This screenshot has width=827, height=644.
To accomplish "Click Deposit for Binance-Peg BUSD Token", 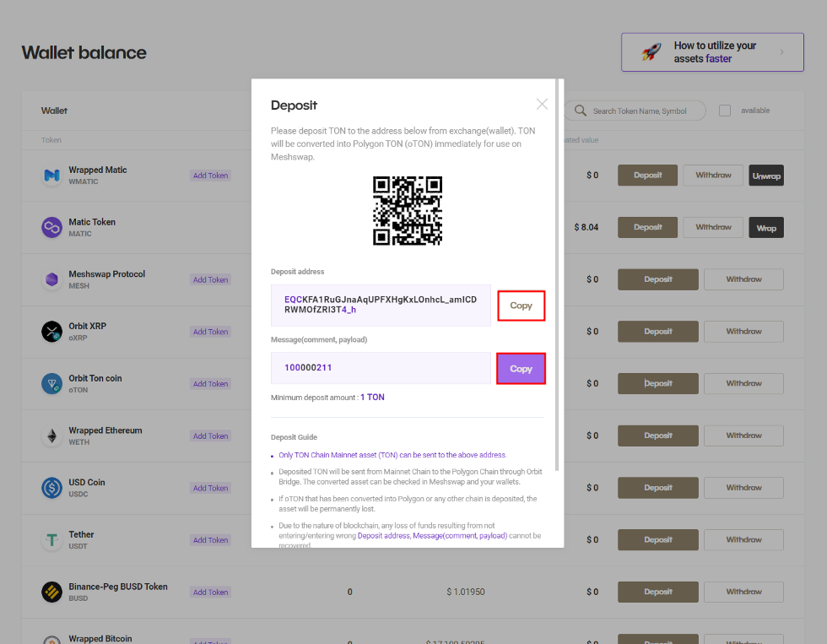I will [x=658, y=592].
